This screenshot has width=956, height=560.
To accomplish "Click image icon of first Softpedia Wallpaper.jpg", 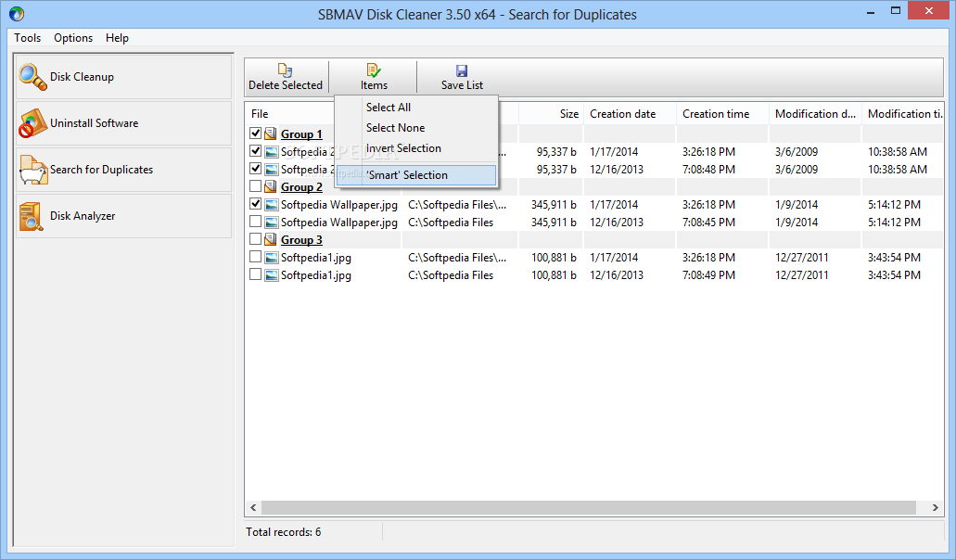I will pyautogui.click(x=272, y=205).
